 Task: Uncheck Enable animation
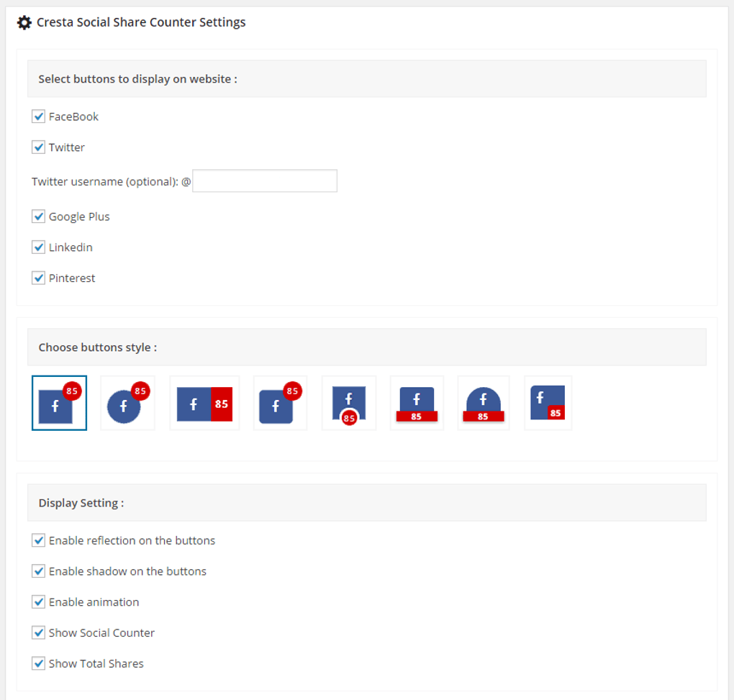pos(38,601)
